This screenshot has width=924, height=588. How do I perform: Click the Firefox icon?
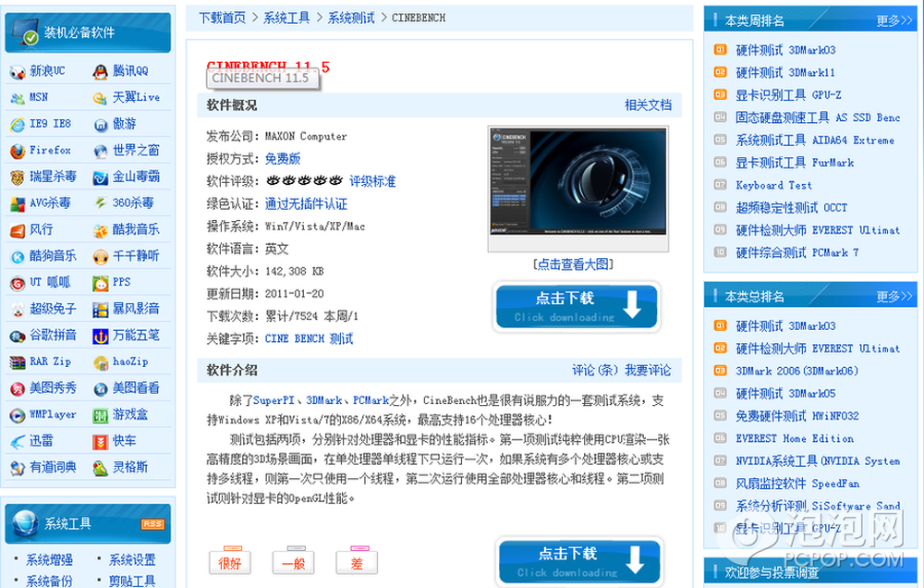(17, 151)
